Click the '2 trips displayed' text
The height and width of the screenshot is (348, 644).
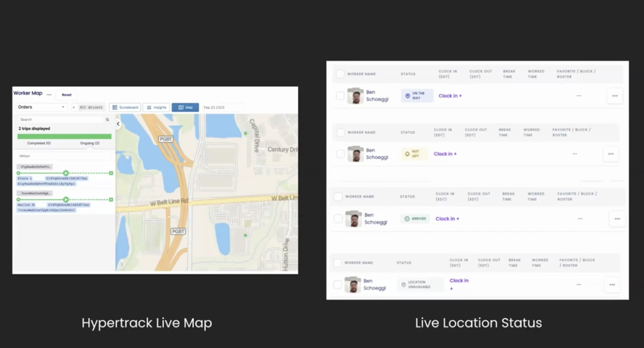click(x=34, y=128)
